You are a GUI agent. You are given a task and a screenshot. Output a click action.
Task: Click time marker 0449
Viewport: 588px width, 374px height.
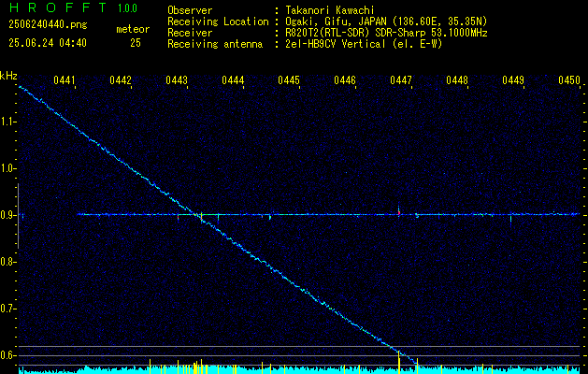point(513,79)
